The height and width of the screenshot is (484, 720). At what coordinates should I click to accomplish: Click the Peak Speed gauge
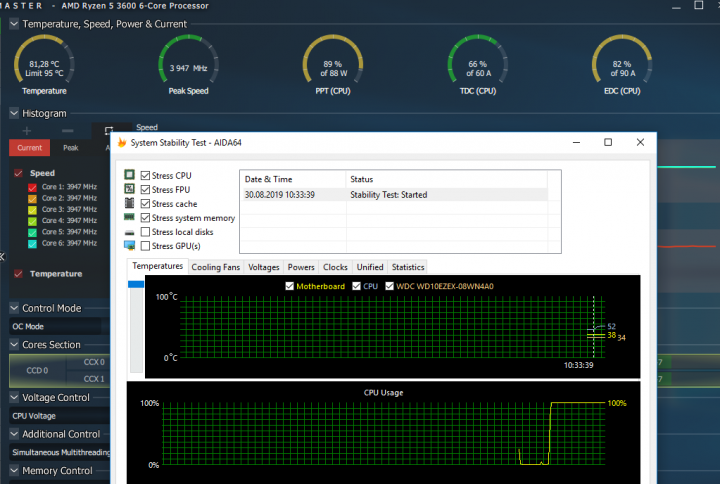click(x=188, y=65)
